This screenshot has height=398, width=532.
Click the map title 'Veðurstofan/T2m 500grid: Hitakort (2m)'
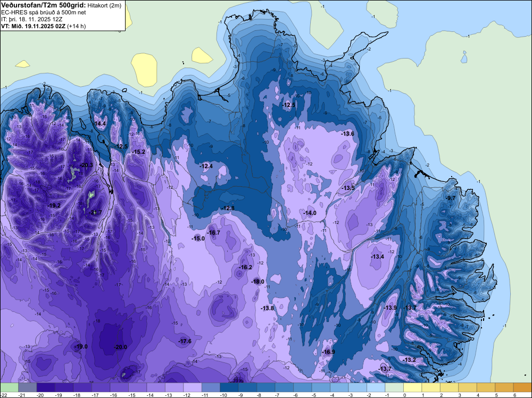[61, 5]
